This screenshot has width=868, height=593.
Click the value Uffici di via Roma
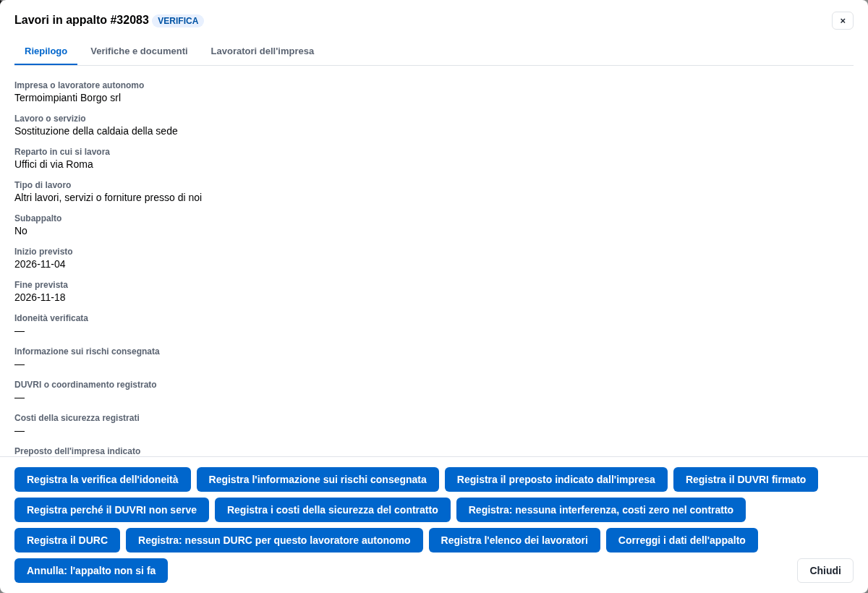(54, 164)
